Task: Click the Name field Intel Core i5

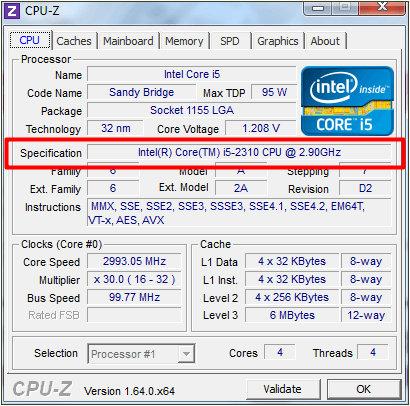Action: pos(192,74)
